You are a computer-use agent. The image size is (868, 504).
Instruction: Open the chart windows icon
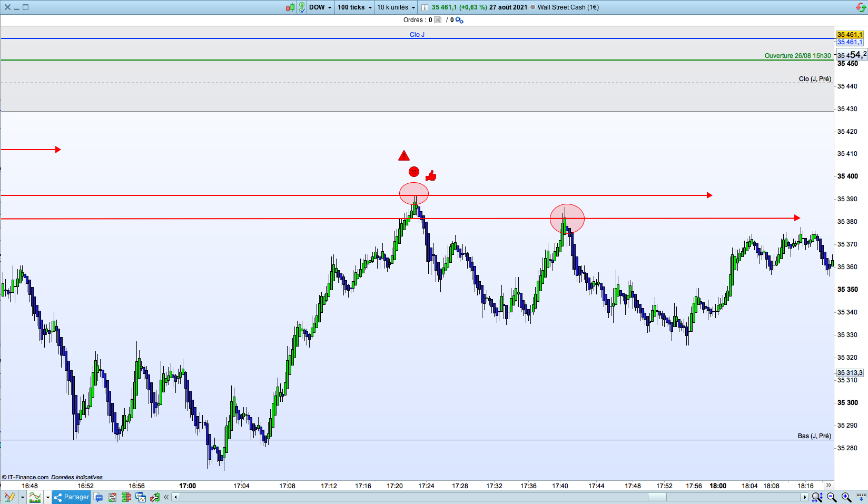(140, 497)
